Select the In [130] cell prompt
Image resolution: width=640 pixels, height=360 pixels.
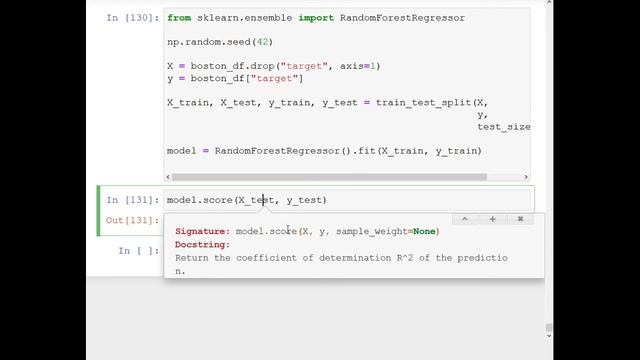132,18
